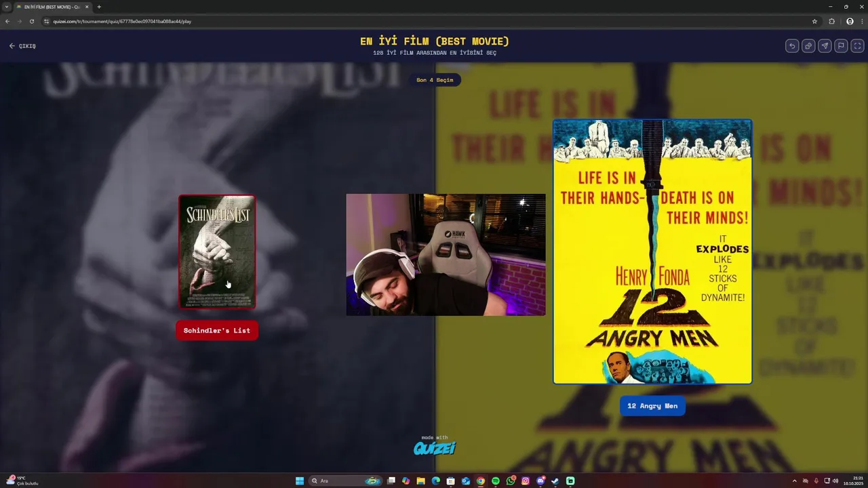Choose the Schindler's List red button
The image size is (868, 488).
tap(217, 330)
